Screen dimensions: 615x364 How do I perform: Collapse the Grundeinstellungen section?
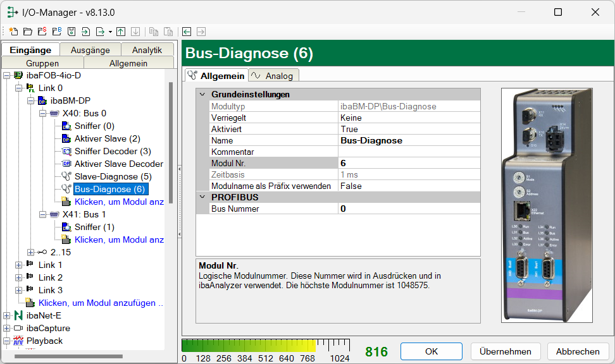202,94
